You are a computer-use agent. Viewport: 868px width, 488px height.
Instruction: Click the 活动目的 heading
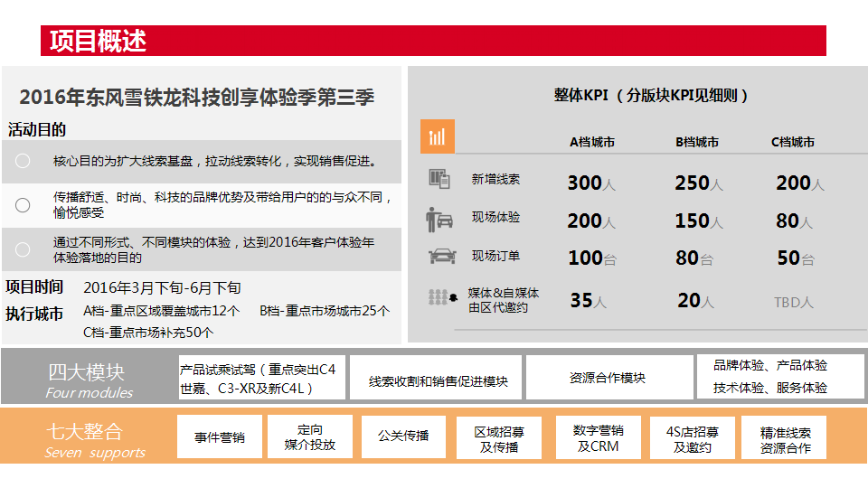click(37, 130)
